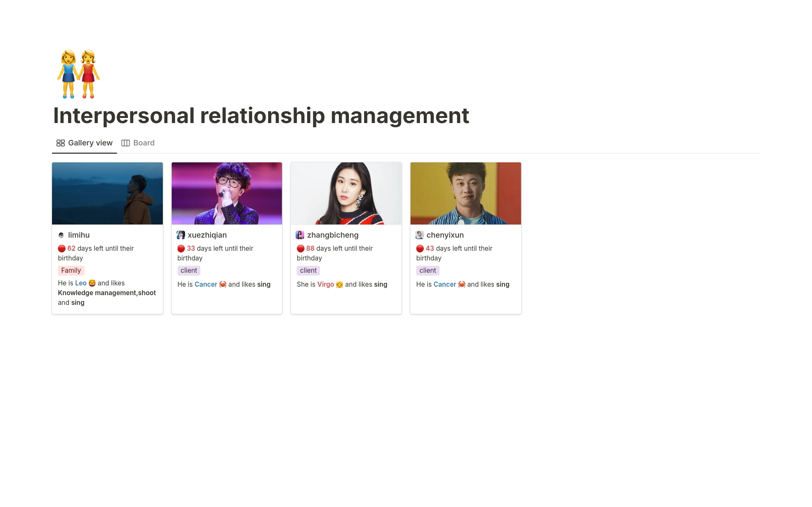The height and width of the screenshot is (507, 812).
Task: Select the client tag on xuezhiqian's card
Action: (x=189, y=270)
